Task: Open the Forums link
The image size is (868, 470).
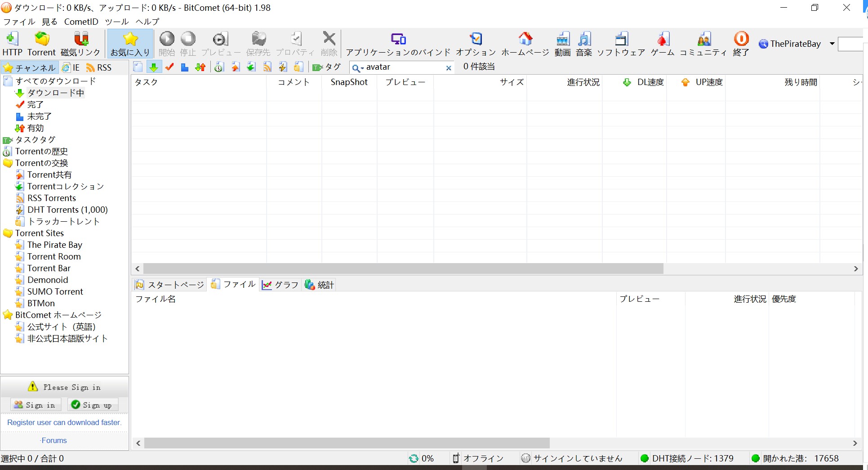Action: [53, 440]
